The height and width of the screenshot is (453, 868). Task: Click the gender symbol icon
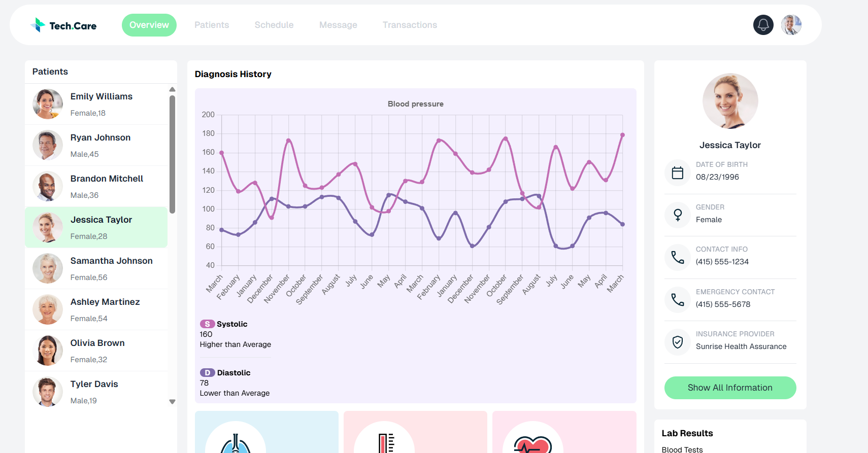tap(677, 215)
